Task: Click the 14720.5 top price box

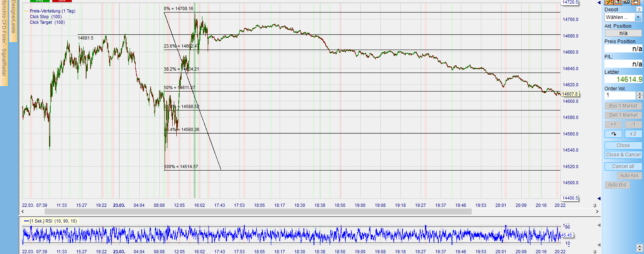Action: tap(570, 2)
